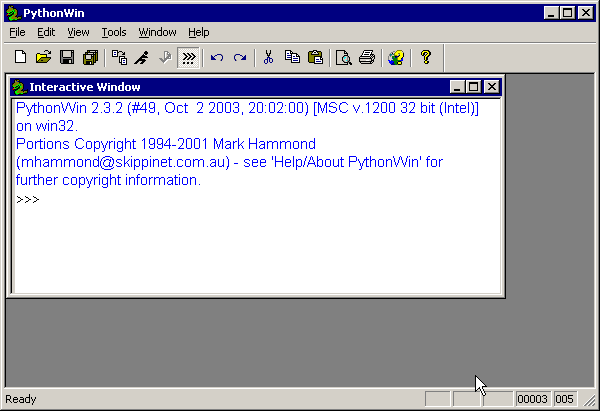Click the Cut scissors icon

[x=268, y=58]
